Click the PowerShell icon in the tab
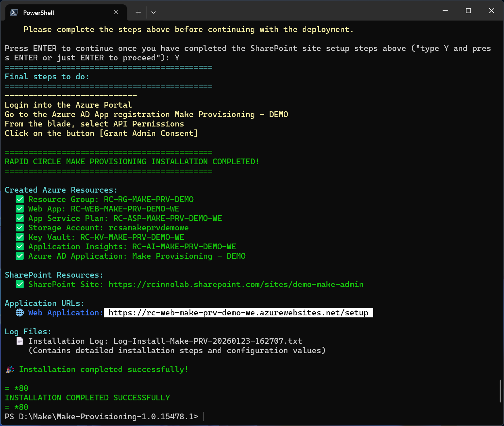 click(x=14, y=12)
